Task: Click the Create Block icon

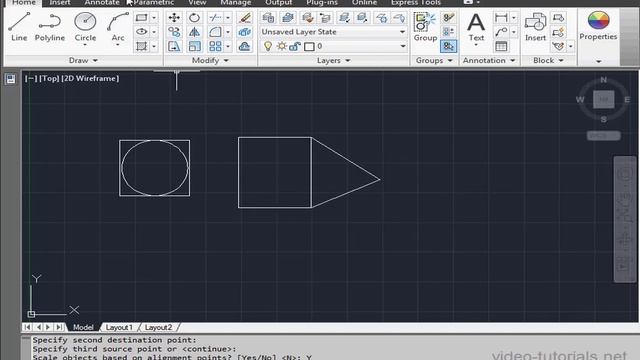Action: click(558, 18)
